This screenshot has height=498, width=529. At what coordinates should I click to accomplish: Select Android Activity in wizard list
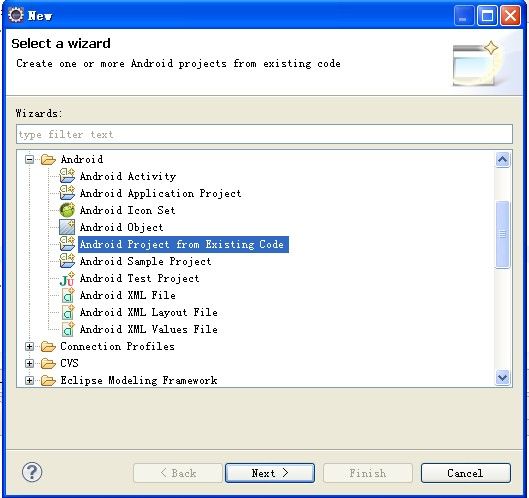pyautogui.click(x=128, y=176)
